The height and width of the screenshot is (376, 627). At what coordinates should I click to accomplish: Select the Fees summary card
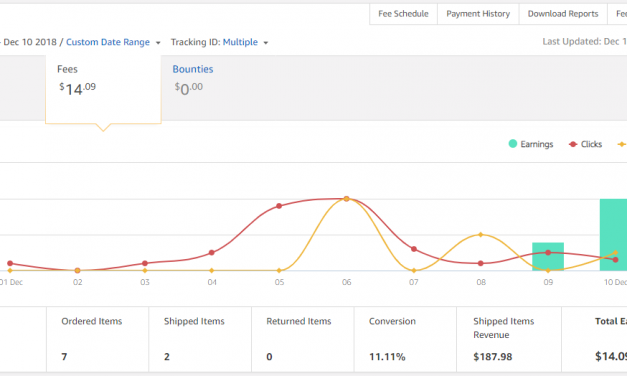tap(103, 89)
